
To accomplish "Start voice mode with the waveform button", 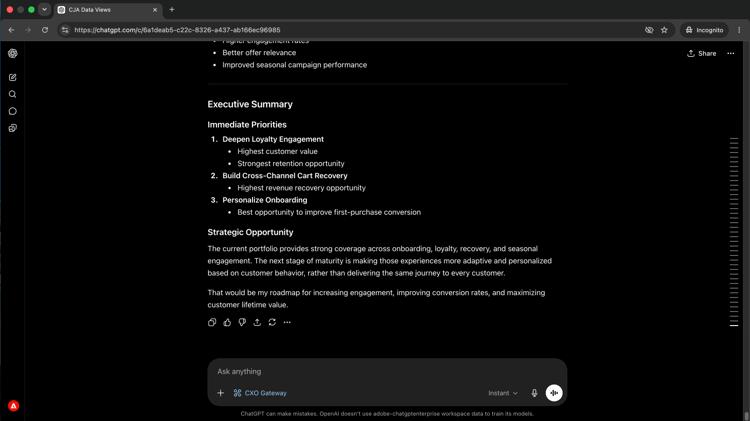I will pos(554,393).
